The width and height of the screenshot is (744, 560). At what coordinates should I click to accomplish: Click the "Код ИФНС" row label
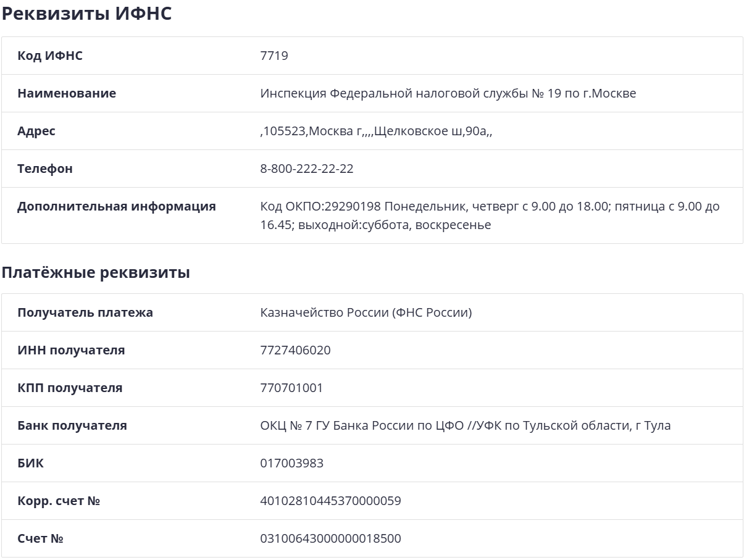point(50,56)
